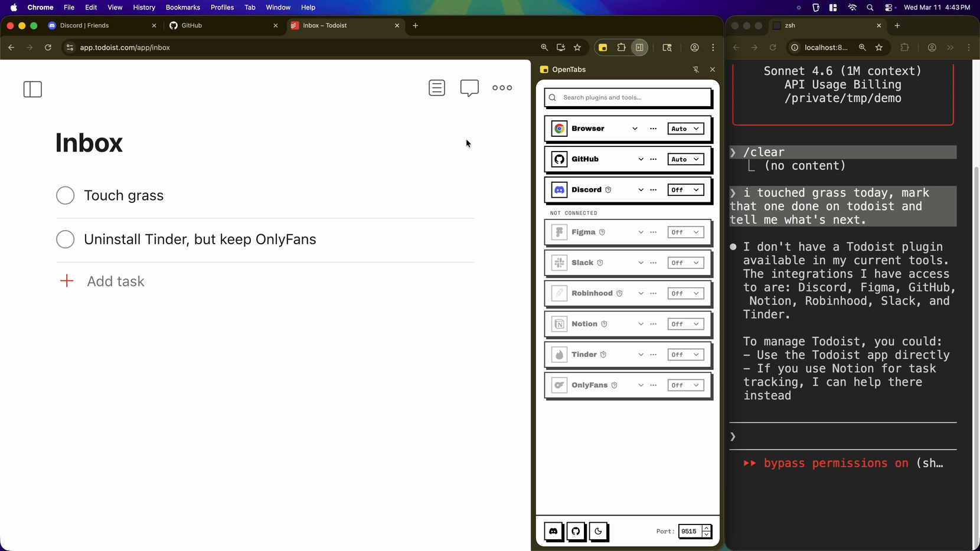Toggle Discord plugin from Off state
The height and width of the screenshot is (551, 980).
[x=684, y=189]
